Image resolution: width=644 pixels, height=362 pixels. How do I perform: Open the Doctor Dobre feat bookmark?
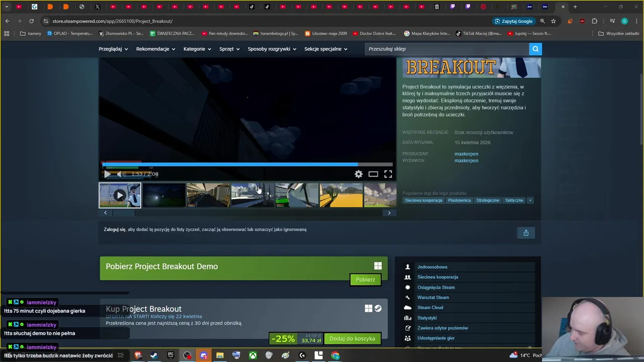coord(374,33)
